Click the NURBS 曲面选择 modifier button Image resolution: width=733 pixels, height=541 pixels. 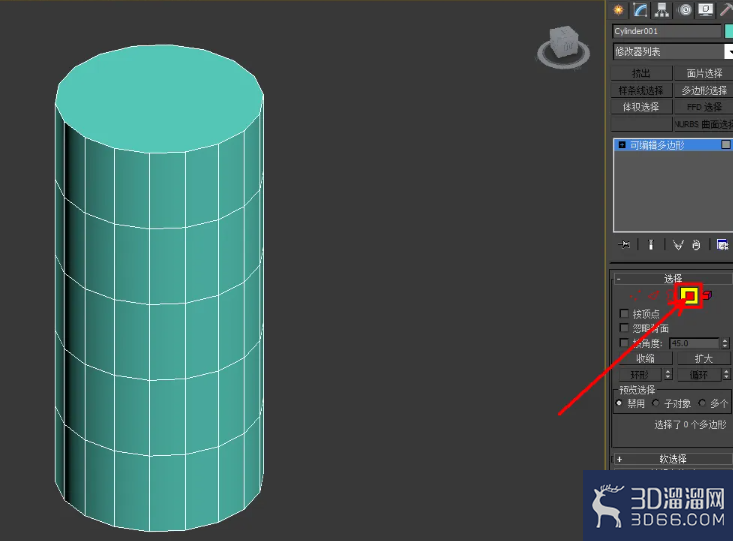[x=704, y=124]
